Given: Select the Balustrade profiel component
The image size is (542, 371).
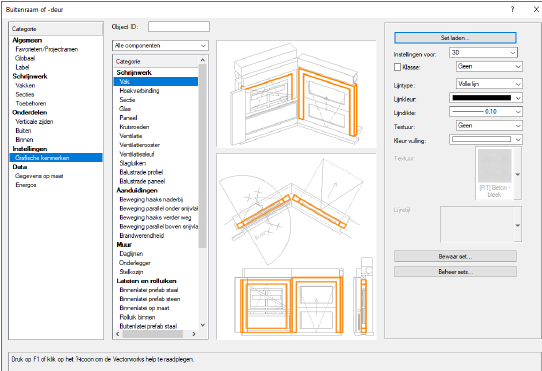Looking at the screenshot, I should [141, 172].
